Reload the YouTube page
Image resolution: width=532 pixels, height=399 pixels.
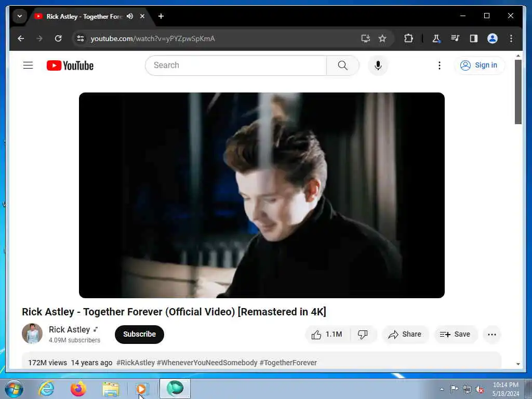58,38
